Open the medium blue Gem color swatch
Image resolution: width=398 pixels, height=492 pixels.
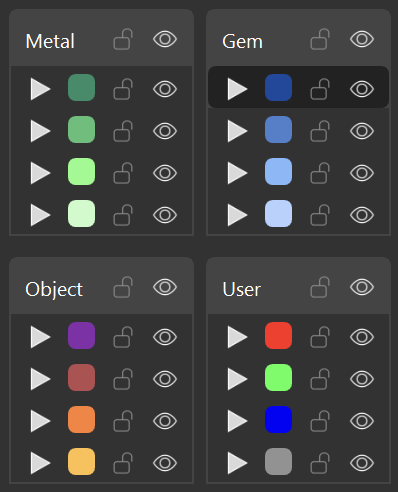[x=278, y=130]
